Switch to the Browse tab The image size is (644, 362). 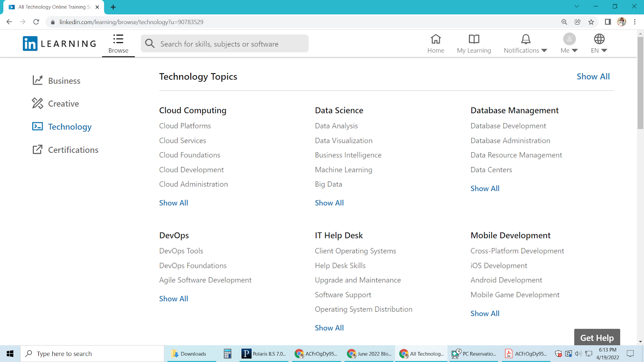click(x=118, y=43)
